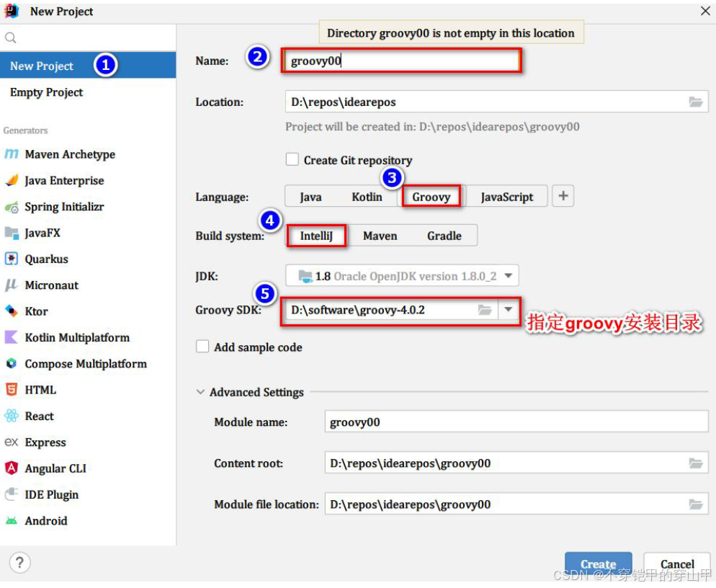Click the search magnifier icon
Viewport: 716px width, 588px height.
[11, 37]
